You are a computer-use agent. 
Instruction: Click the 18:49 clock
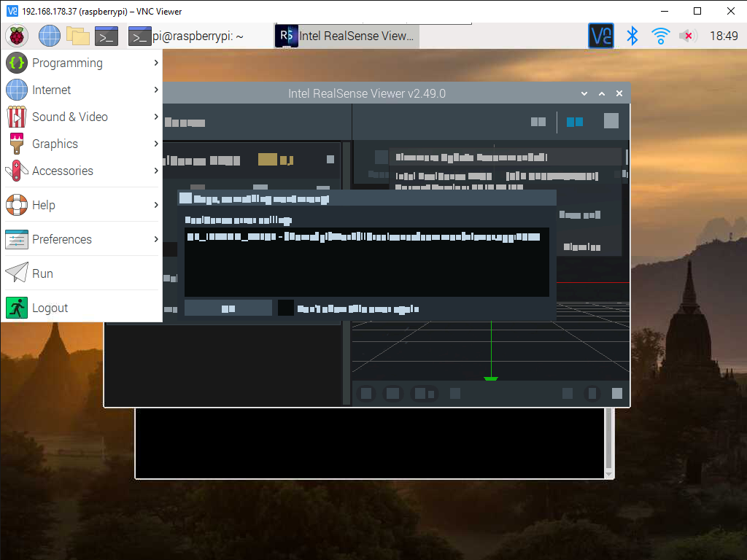pos(724,36)
